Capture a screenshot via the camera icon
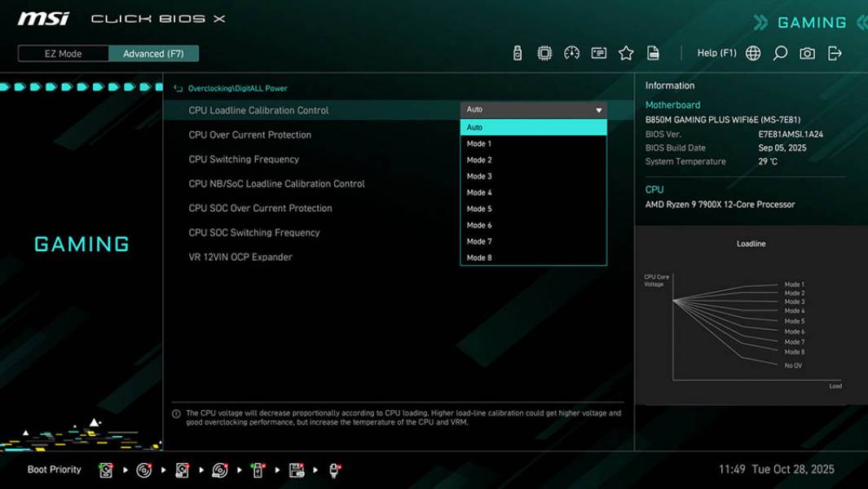 806,52
